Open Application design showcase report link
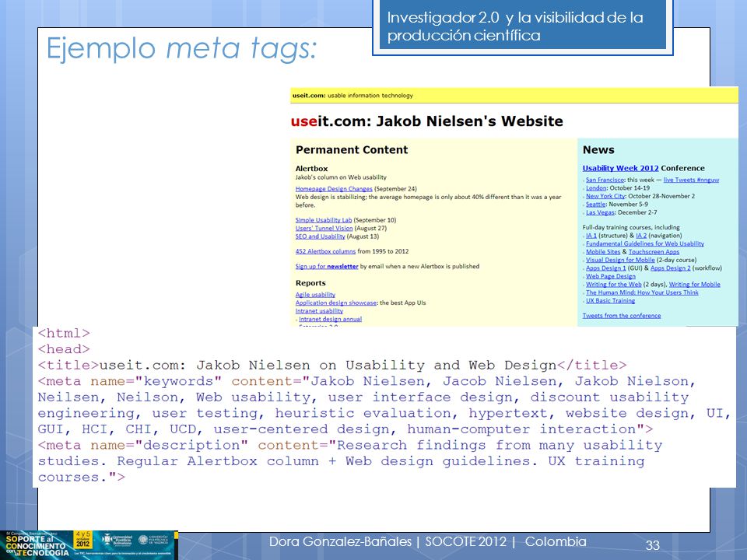The width and height of the screenshot is (747, 560). coord(336,303)
